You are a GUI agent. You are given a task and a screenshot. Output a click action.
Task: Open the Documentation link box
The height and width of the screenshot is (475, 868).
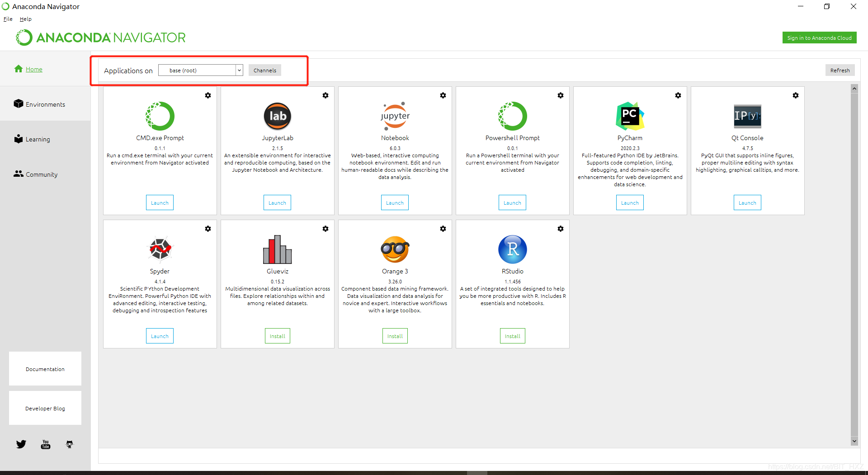[x=45, y=369]
